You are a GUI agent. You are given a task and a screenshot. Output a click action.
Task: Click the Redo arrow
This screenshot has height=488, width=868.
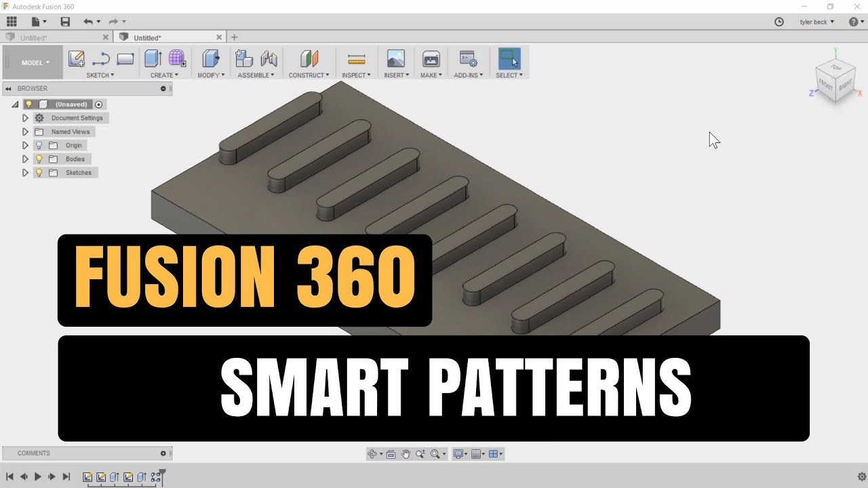tap(114, 22)
